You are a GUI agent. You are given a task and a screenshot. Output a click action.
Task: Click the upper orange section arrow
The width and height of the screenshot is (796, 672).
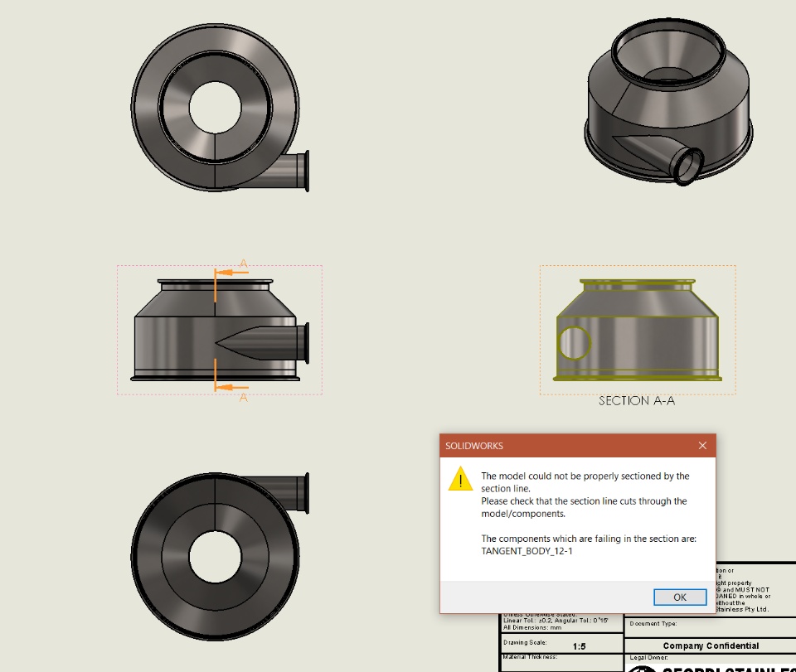232,273
